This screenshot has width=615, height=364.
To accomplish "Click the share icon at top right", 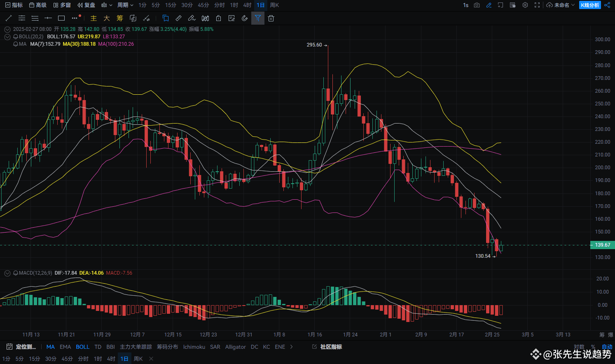I will (x=608, y=5).
